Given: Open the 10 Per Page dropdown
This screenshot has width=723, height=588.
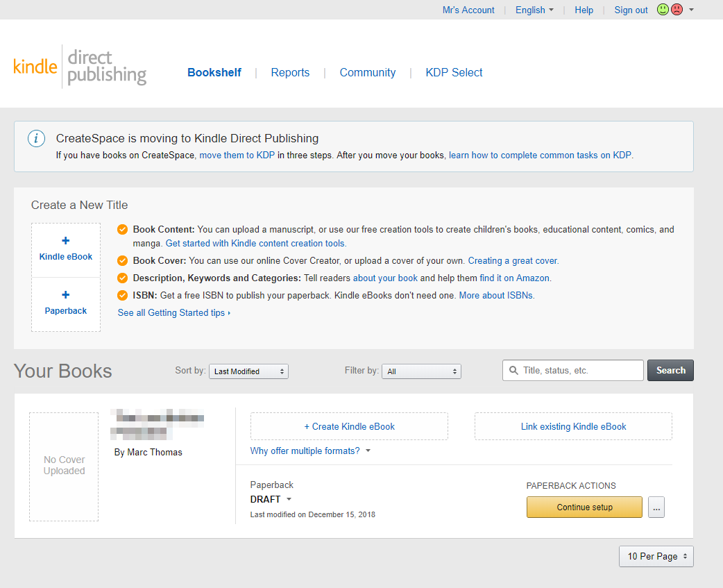Looking at the screenshot, I should click(656, 557).
